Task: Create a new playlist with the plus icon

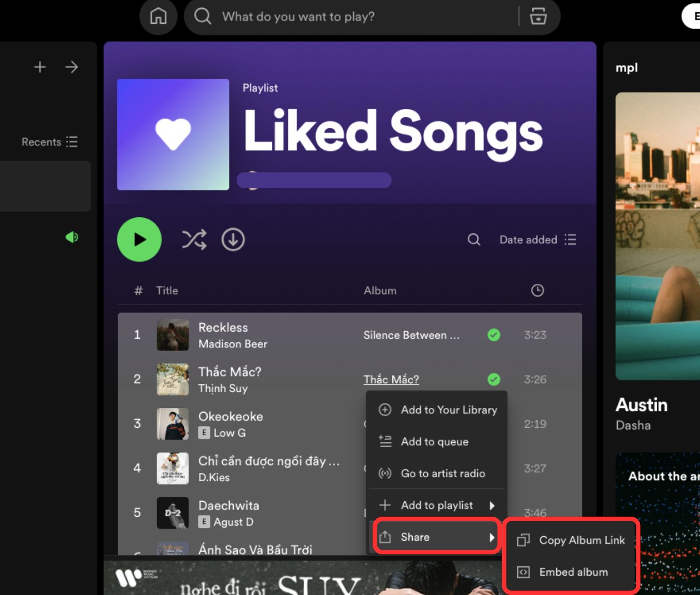Action: pyautogui.click(x=40, y=67)
